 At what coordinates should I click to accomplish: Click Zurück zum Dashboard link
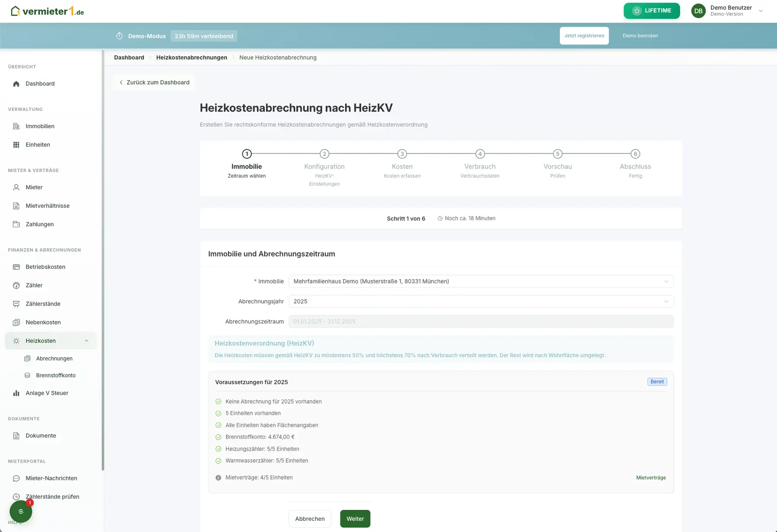(x=154, y=82)
